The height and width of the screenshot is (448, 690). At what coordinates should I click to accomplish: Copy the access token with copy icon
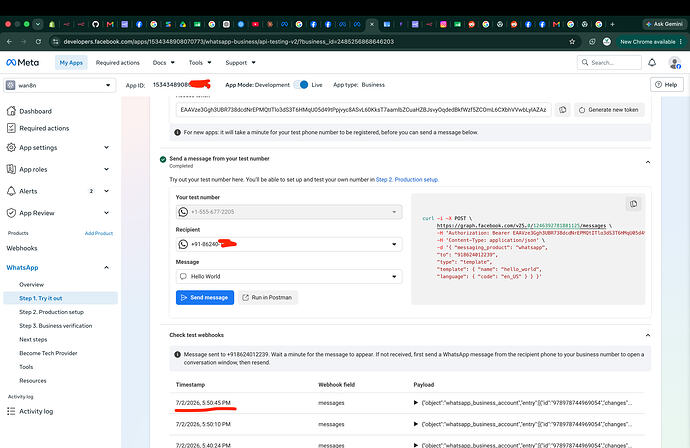562,110
